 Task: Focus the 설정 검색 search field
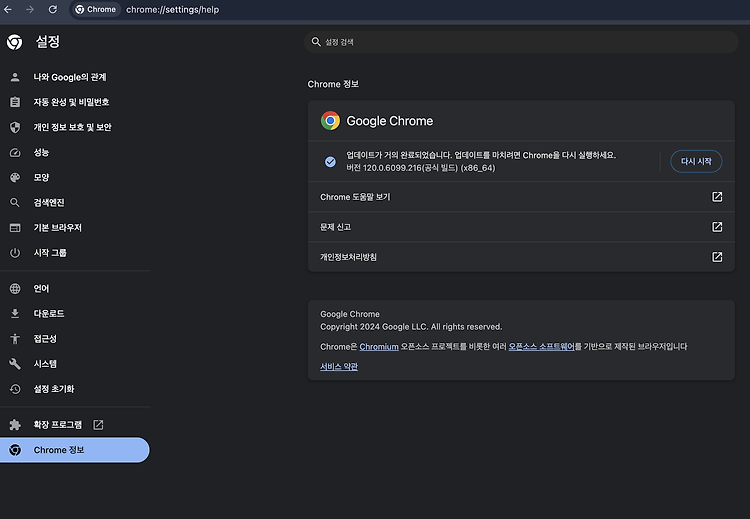(x=521, y=42)
